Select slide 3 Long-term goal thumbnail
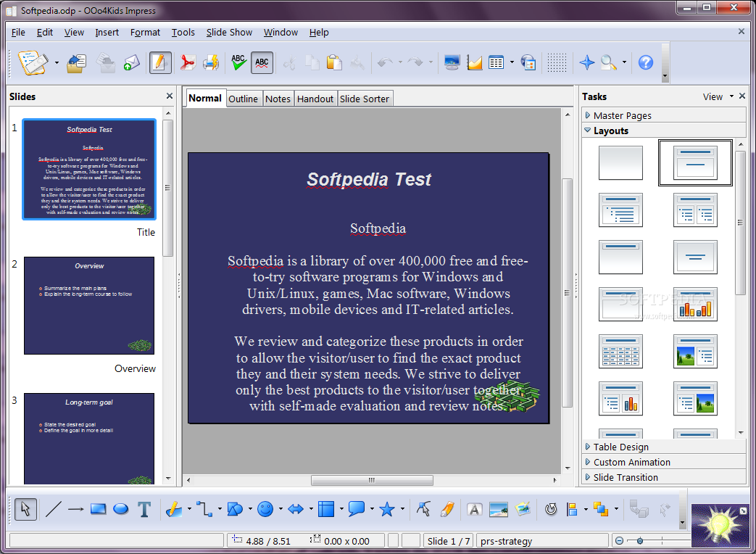The width and height of the screenshot is (756, 554). tap(89, 438)
